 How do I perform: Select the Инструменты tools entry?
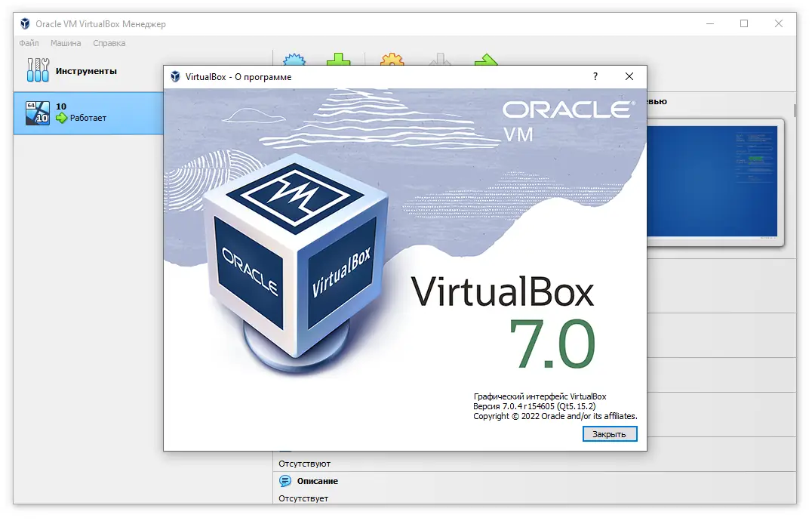88,71
